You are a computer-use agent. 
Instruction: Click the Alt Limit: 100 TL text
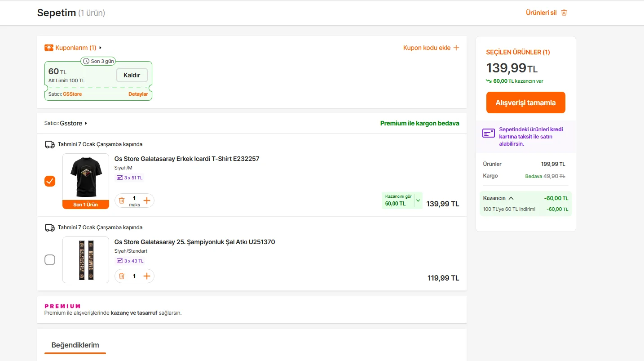(66, 80)
